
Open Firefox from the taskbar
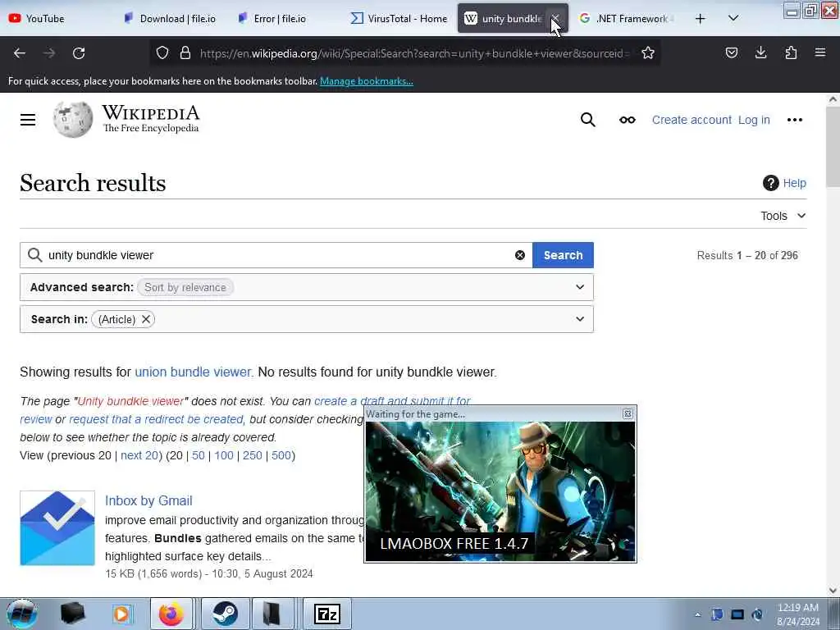[171, 614]
